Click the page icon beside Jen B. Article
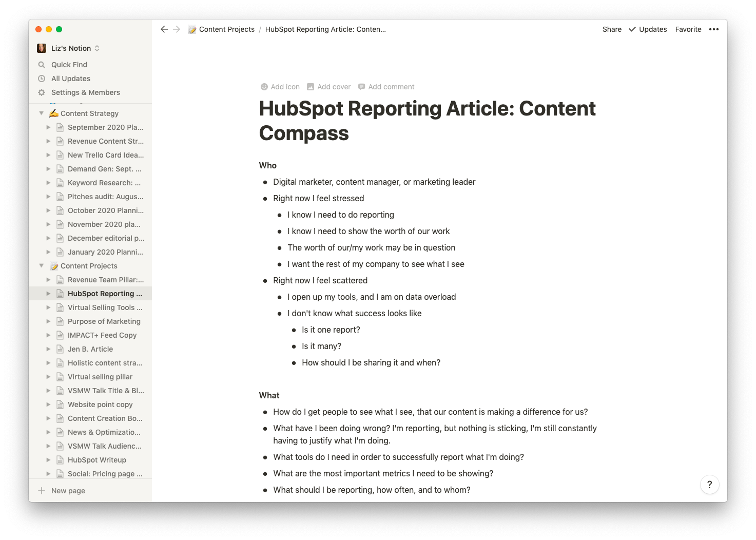This screenshot has width=756, height=540. [x=60, y=349]
